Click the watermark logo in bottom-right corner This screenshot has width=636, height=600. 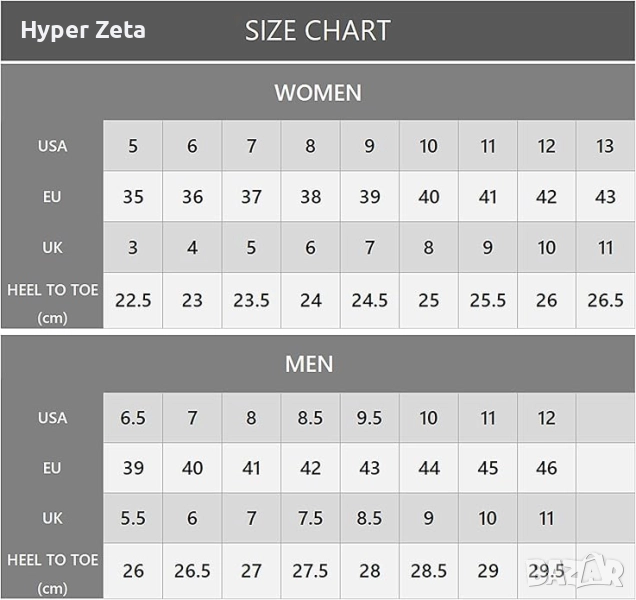click(x=576, y=572)
